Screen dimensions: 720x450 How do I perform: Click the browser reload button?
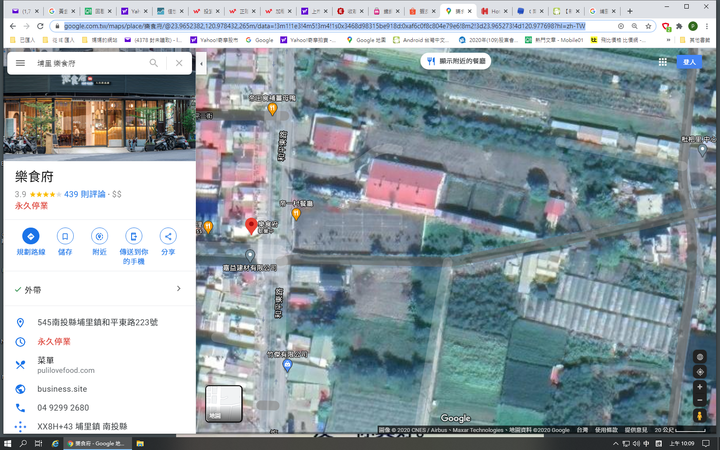[x=40, y=26]
